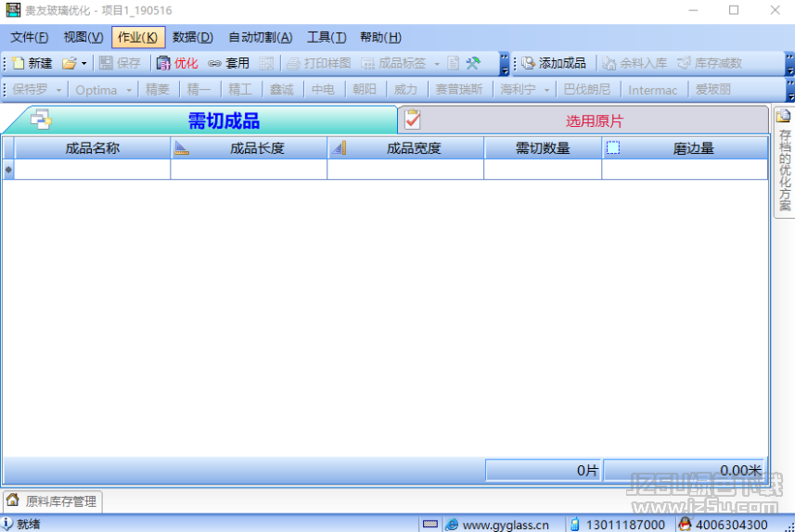Click the 磨边量 column header

pyautogui.click(x=685, y=148)
